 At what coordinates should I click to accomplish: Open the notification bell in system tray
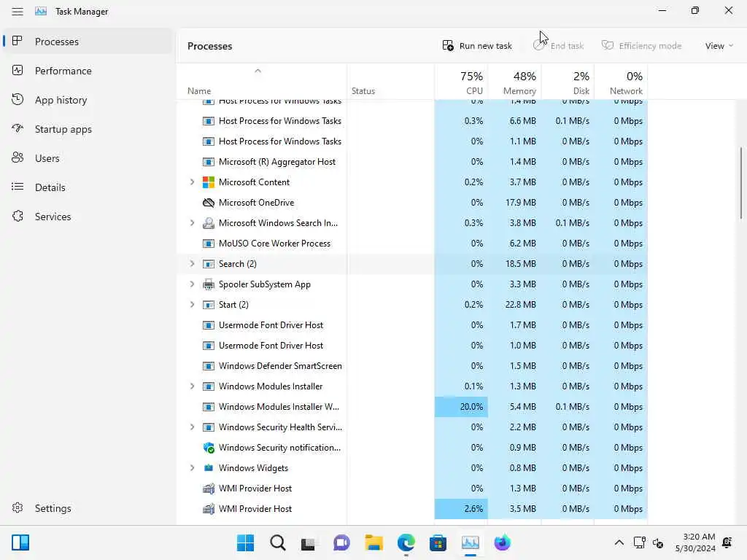coord(727,542)
